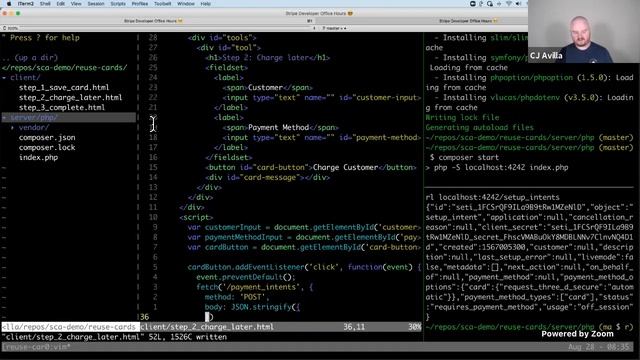Click the cardButton.addEventListener line
640x360 pixels.
coord(304,267)
